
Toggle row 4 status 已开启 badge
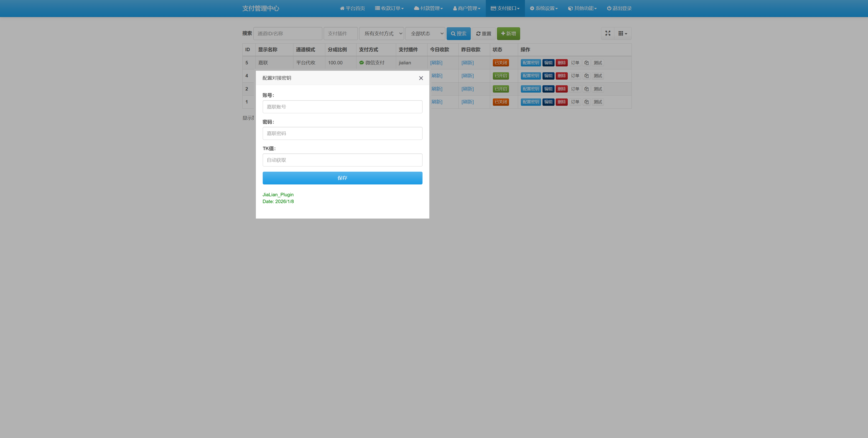coord(500,76)
